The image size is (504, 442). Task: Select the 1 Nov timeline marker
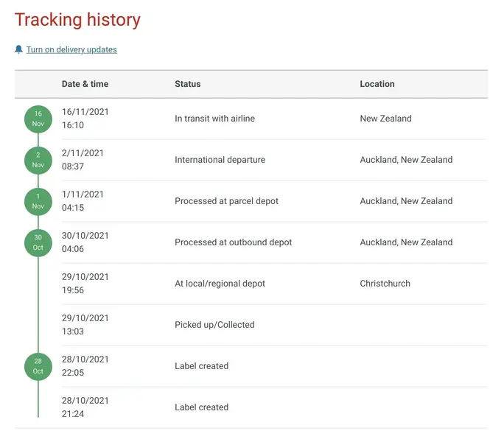[x=38, y=201]
